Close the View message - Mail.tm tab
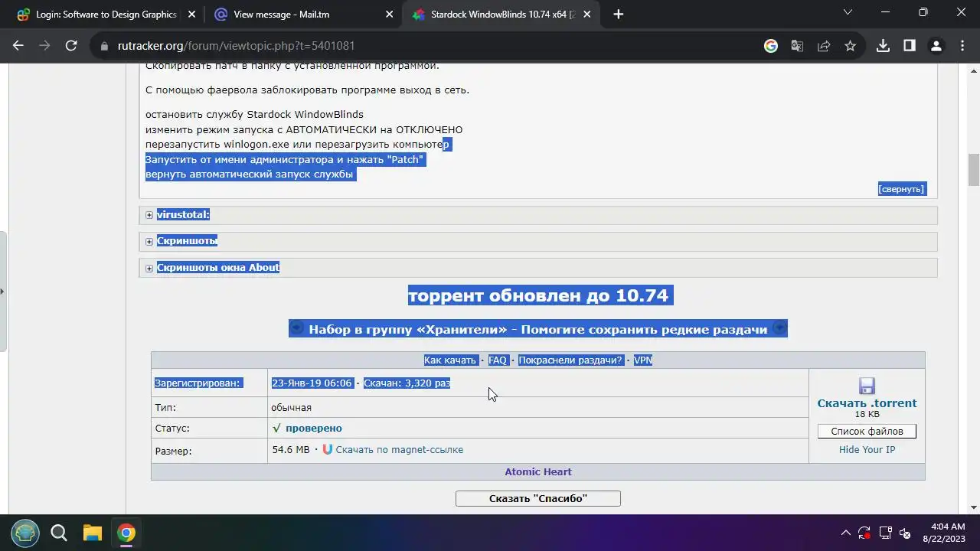Viewport: 980px width, 551px height. click(389, 14)
